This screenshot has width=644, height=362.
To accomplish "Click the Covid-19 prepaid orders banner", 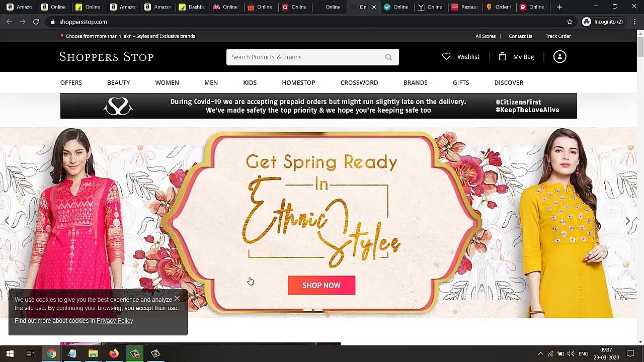I will [318, 106].
